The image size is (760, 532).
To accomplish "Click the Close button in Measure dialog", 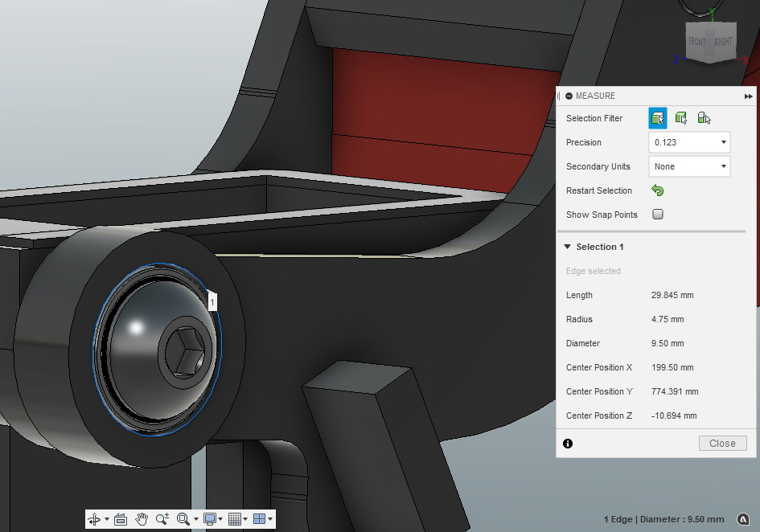I will coord(722,444).
